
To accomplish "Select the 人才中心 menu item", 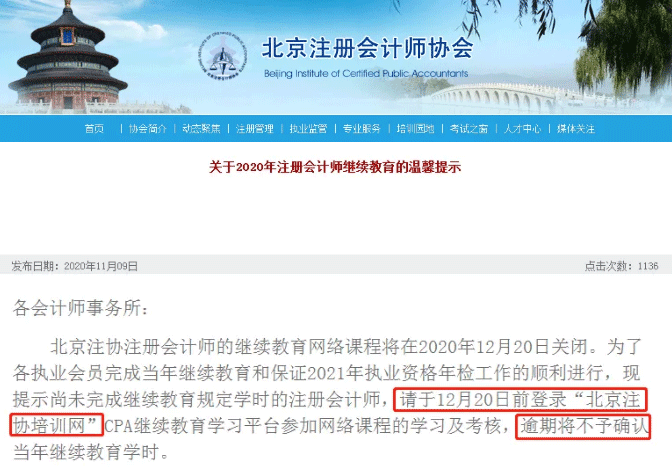I will [522, 129].
